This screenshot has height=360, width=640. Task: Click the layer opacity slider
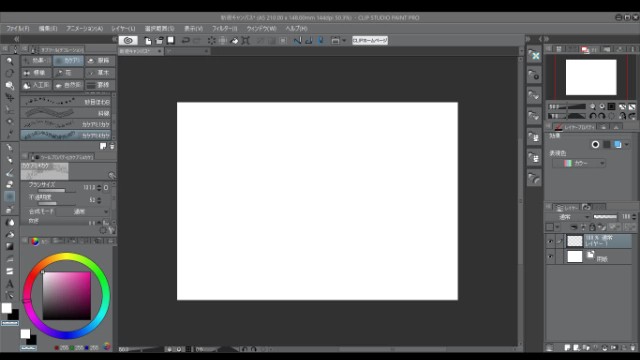pos(605,217)
